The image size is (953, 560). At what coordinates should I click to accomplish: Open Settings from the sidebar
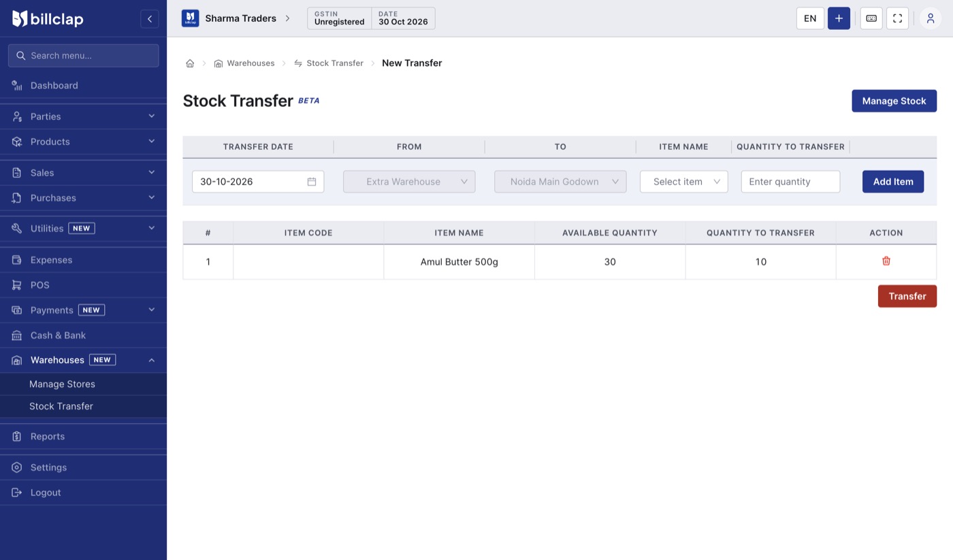83,467
